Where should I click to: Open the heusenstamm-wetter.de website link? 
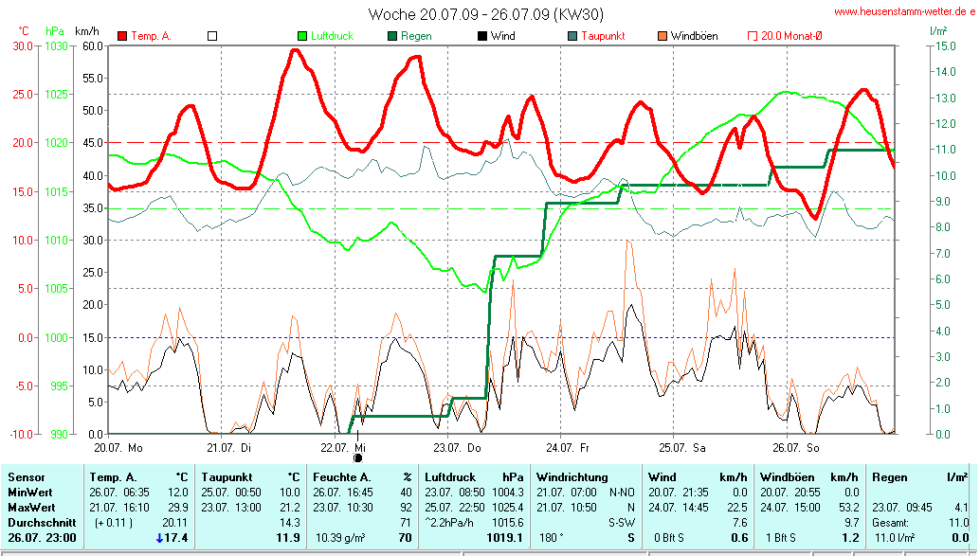(x=903, y=11)
